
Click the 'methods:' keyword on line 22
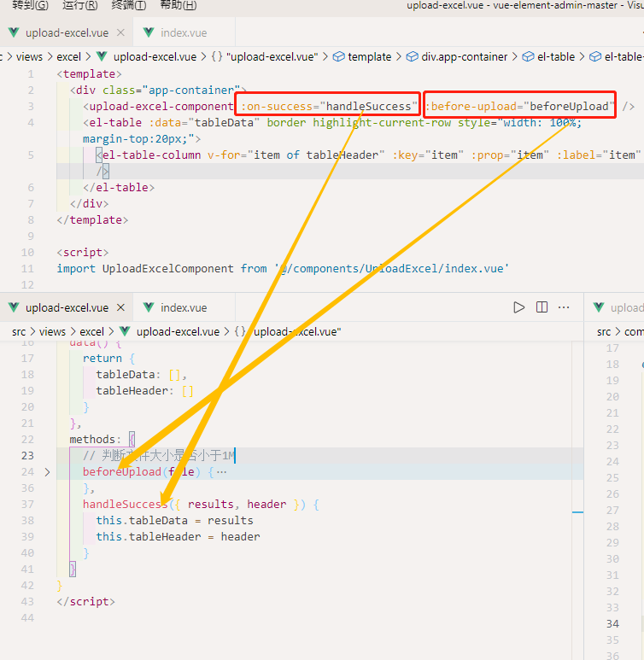95,440
